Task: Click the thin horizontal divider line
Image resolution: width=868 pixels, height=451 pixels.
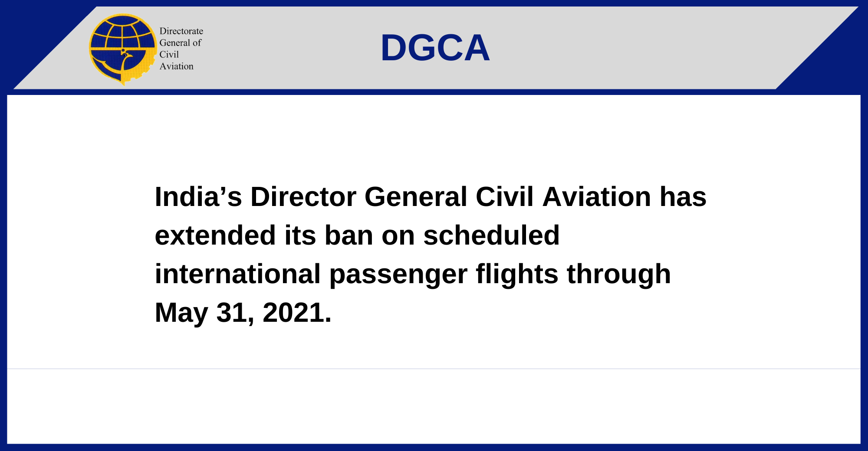Action: coord(434,369)
